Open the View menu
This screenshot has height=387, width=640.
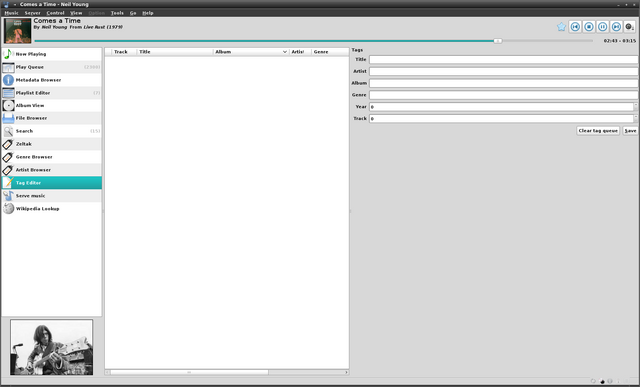76,13
